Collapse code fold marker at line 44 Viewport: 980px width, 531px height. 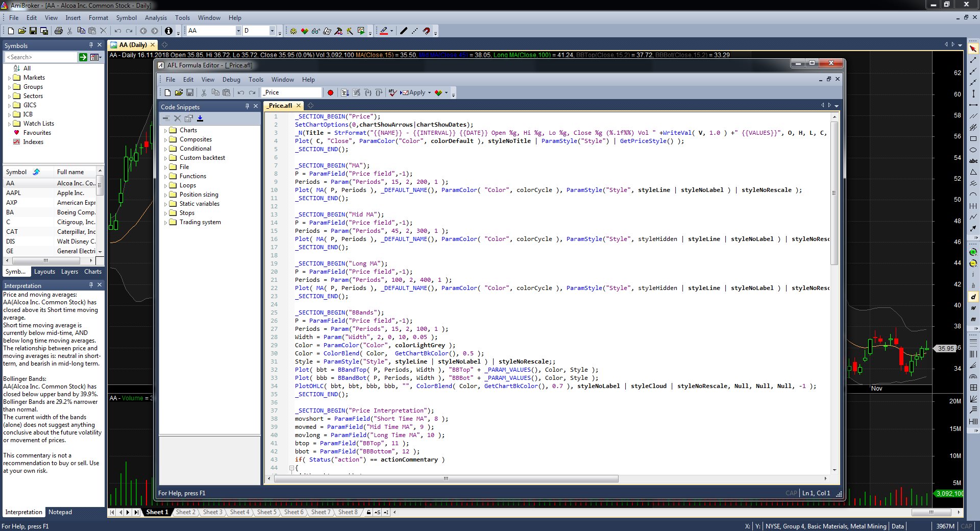[291, 468]
